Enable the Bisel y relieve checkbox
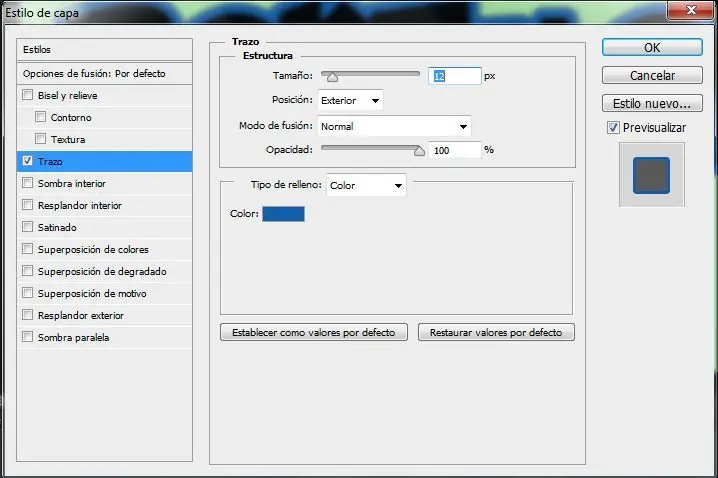The width and height of the screenshot is (718, 478). [27, 95]
